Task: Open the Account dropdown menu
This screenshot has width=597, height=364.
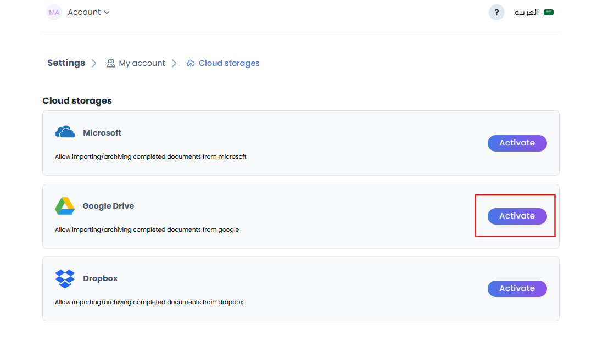Action: (x=89, y=12)
